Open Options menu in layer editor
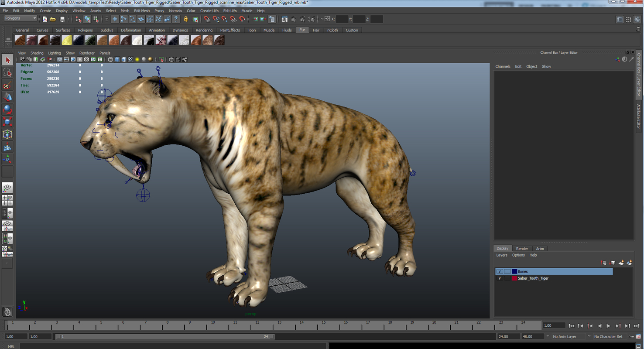Viewport: 644px width, 349px height. coord(518,255)
